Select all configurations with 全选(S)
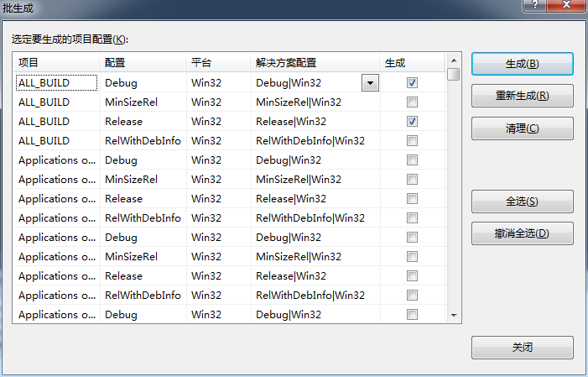The height and width of the screenshot is (377, 588). tap(522, 202)
